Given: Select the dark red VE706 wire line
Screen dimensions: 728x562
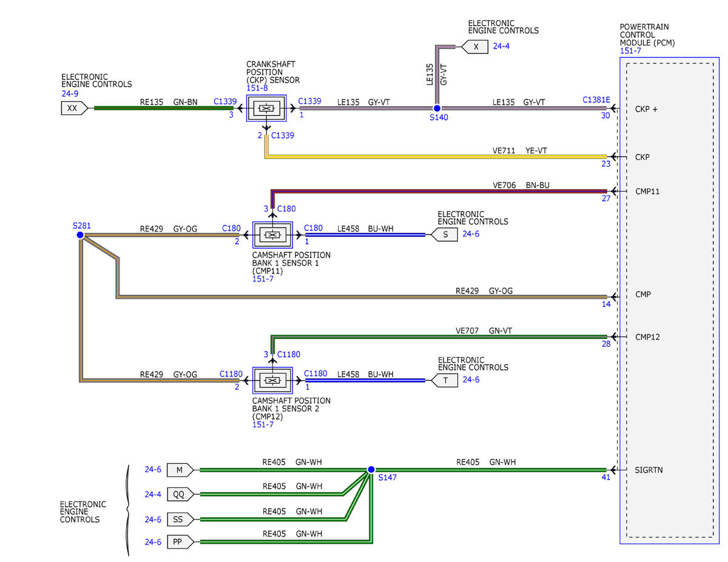Looking at the screenshot, I should point(440,192).
